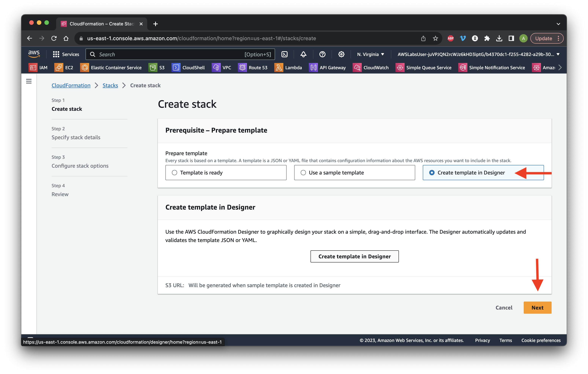Open EC2 favorite shortcut
Image resolution: width=588 pixels, height=374 pixels.
[x=64, y=68]
